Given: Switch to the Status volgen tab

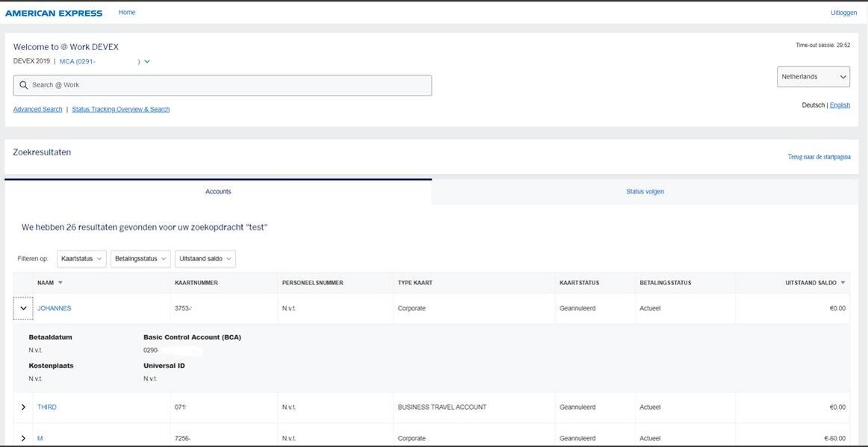Looking at the screenshot, I should click(645, 192).
